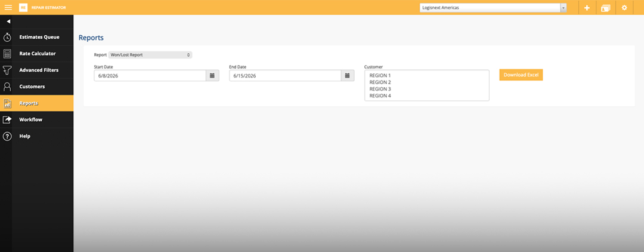
Task: Open the Won/Lost Report dropdown
Action: point(150,54)
